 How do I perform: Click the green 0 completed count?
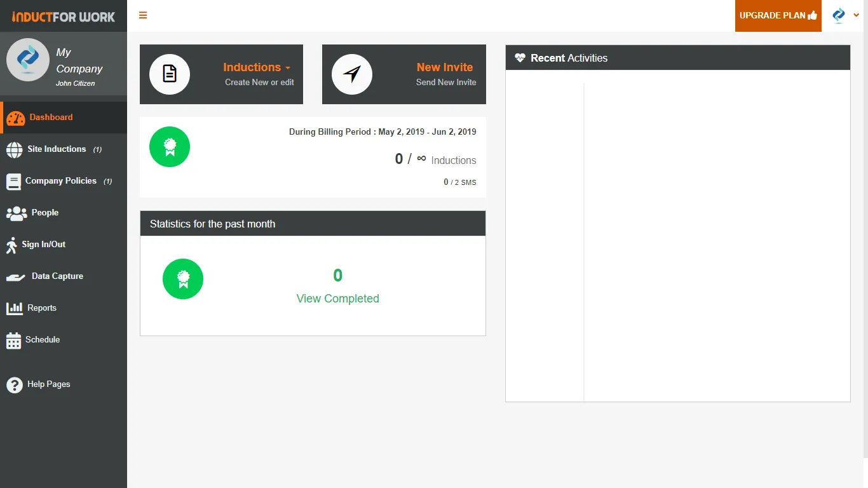338,275
